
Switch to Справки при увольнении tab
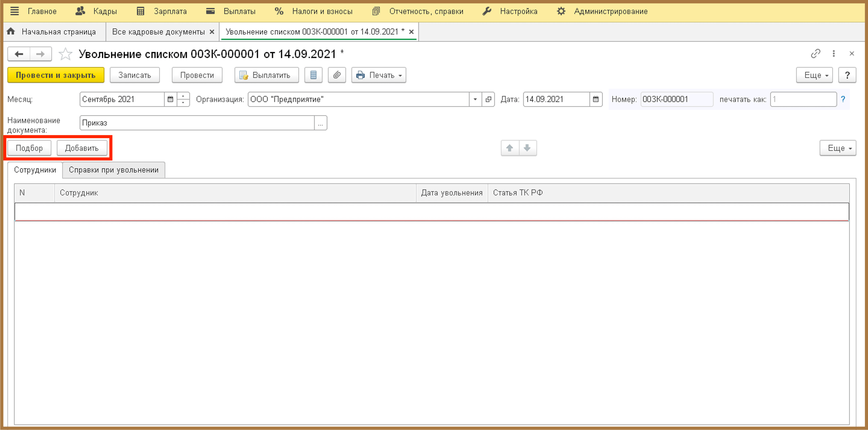pyautogui.click(x=114, y=170)
